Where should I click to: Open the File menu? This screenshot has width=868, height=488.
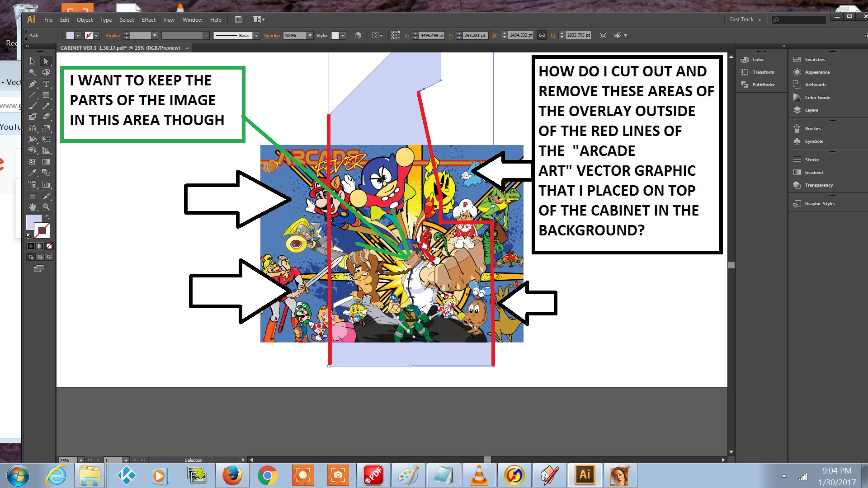48,20
